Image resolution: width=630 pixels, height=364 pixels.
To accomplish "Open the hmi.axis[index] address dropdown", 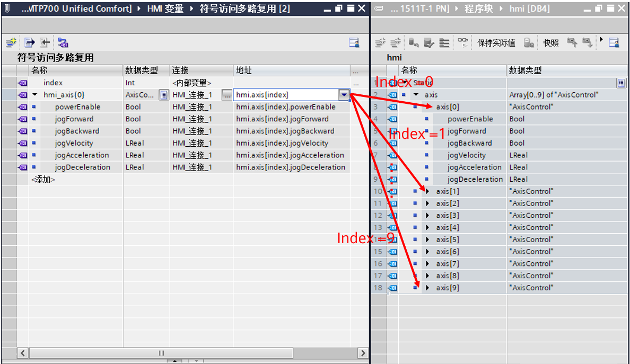I will click(344, 95).
